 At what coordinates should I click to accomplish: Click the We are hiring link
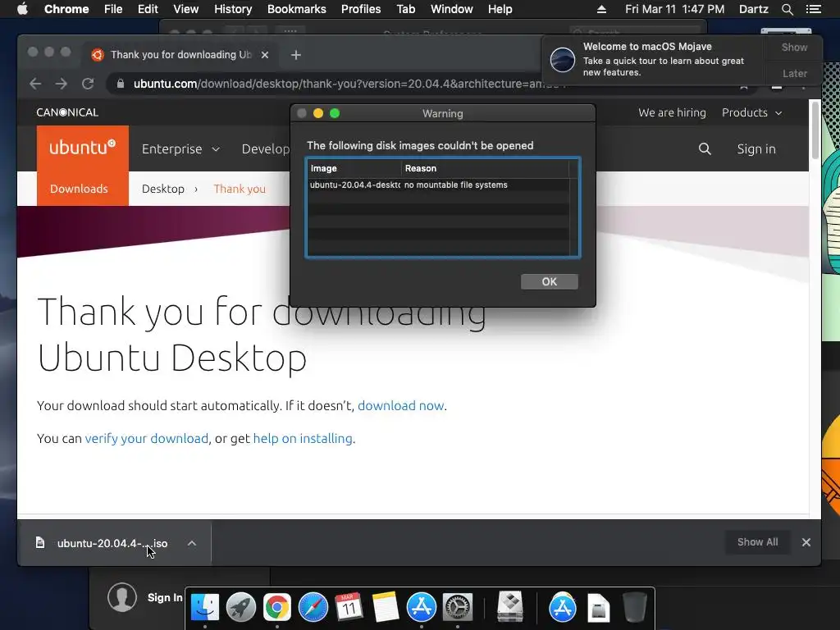(x=672, y=112)
